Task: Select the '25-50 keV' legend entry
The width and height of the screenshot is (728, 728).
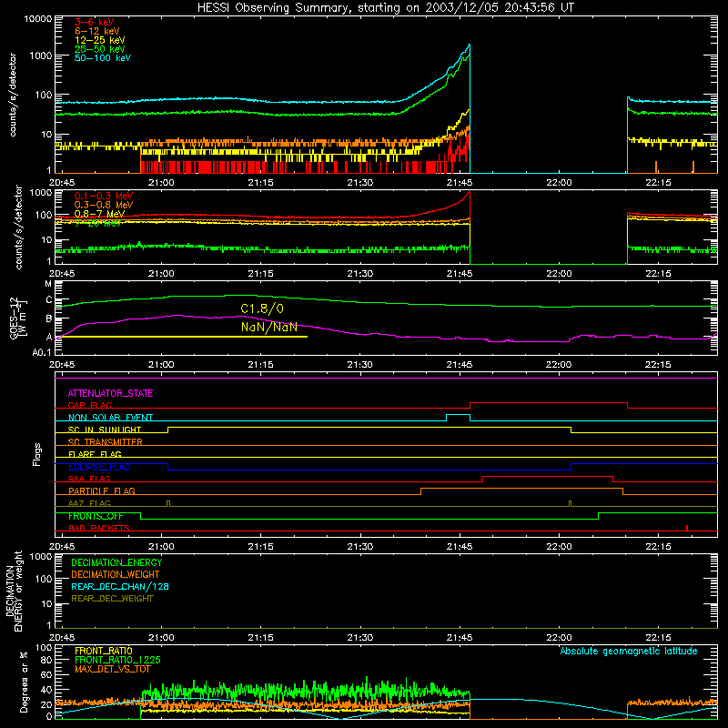Action: pyautogui.click(x=99, y=49)
